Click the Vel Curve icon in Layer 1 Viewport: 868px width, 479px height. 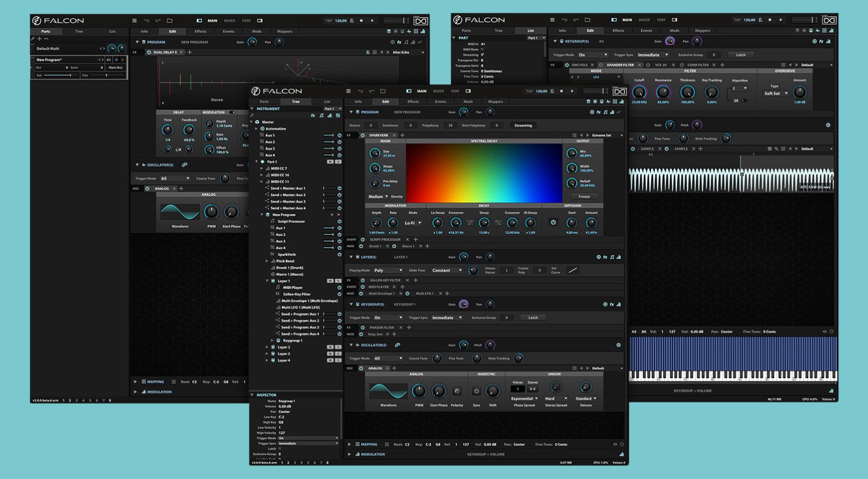coord(572,270)
